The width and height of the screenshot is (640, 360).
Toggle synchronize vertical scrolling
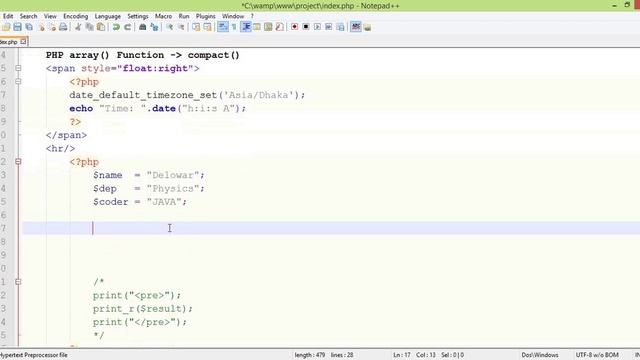[x=196, y=27]
